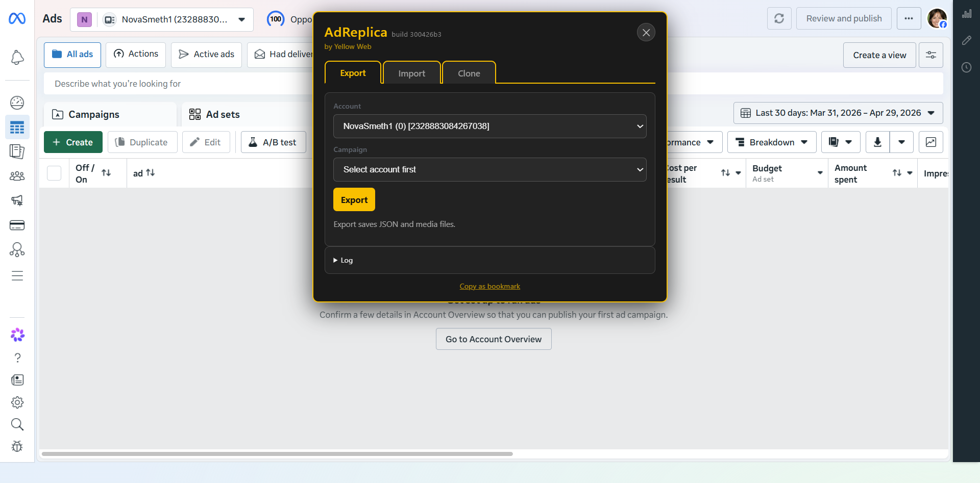980x483 pixels.
Task: Switch to the Clone tab in AdReplica
Action: (x=469, y=73)
